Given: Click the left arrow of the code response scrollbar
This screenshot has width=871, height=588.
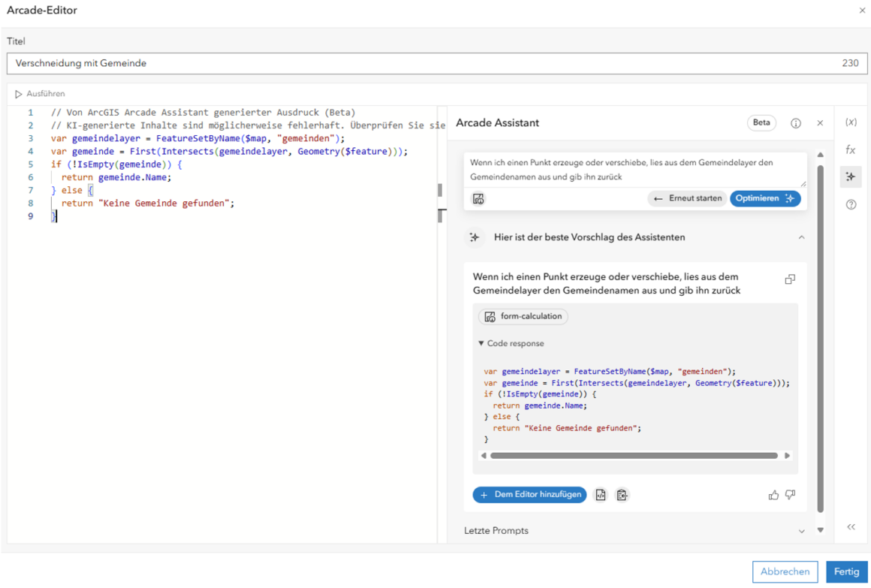Looking at the screenshot, I should coord(484,456).
